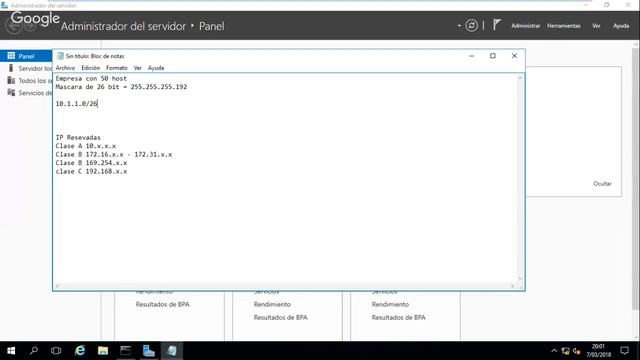
Task: Click the Servicios de archivos icon in the sidebar
Action: pos(11,93)
